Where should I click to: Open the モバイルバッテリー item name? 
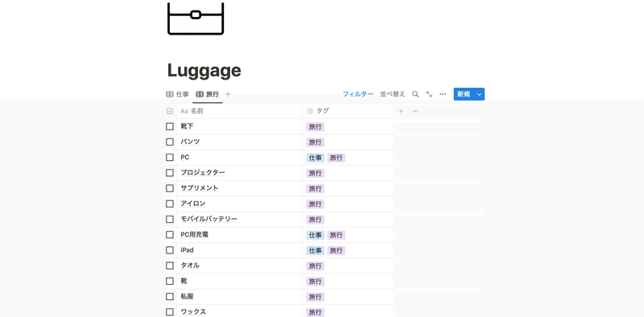[209, 219]
